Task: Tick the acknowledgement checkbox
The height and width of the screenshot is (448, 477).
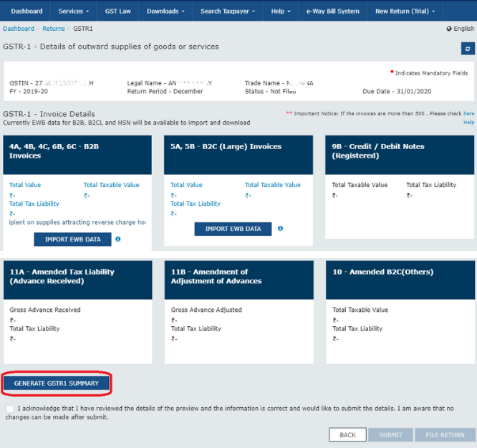Action: [x=10, y=409]
